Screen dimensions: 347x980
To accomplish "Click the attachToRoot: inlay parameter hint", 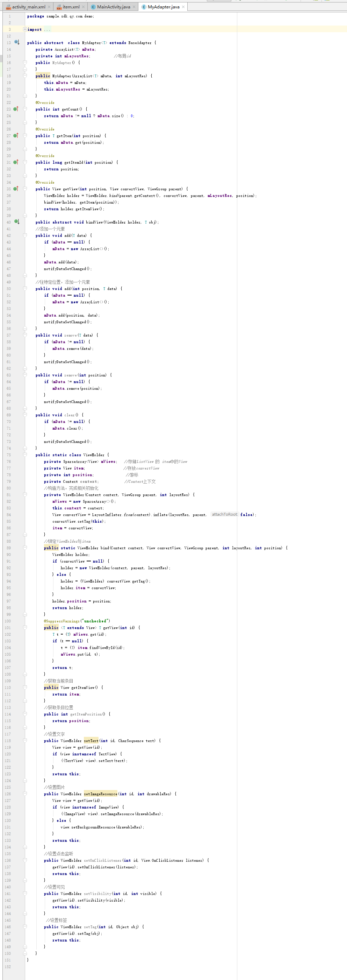I will tap(225, 514).
